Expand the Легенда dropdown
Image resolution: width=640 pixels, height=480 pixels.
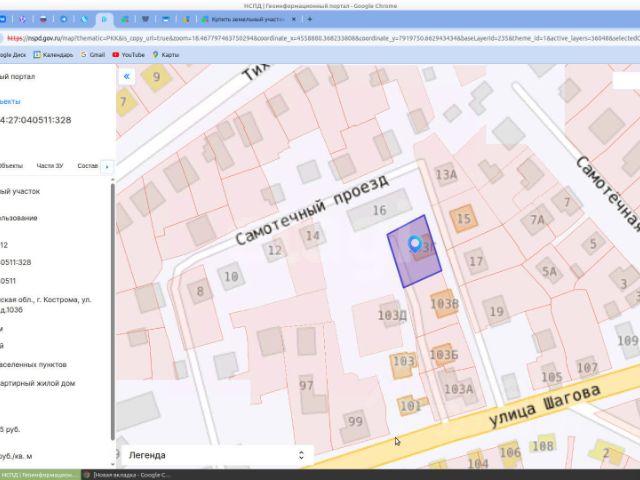point(217,455)
